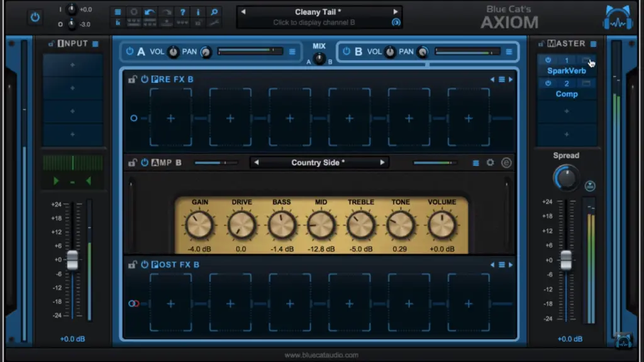644x362 pixels.
Task: Select previous Pre FX B preset arrow
Action: tap(492, 80)
